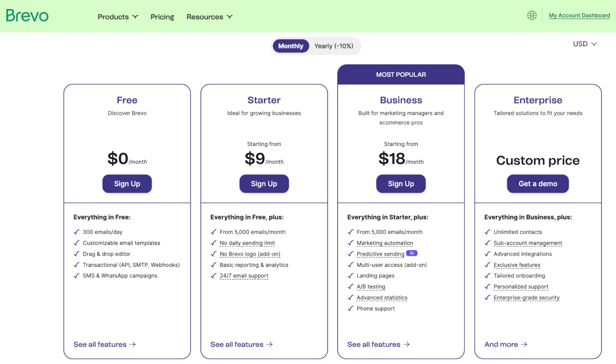
Task: Click the MOST POPULAR banner
Action: 401,75
